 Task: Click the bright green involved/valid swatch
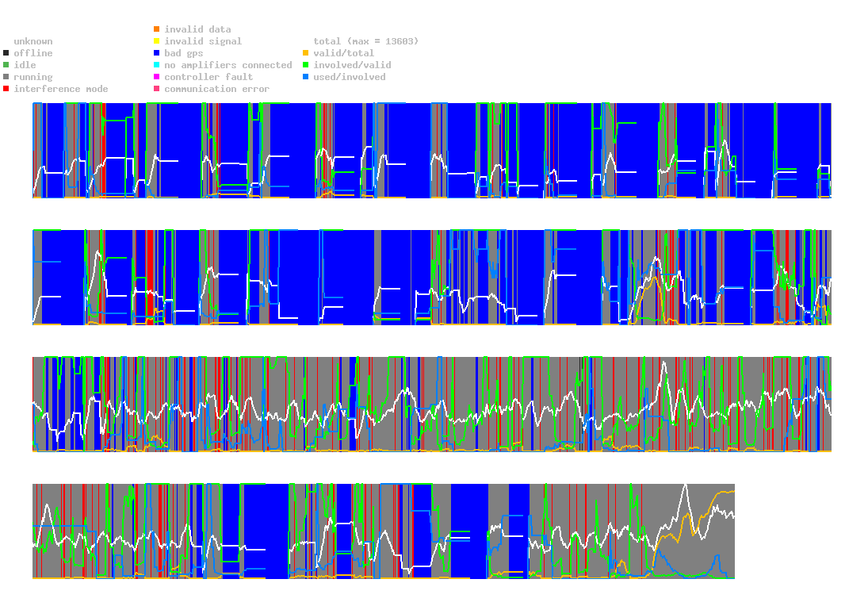click(305, 65)
